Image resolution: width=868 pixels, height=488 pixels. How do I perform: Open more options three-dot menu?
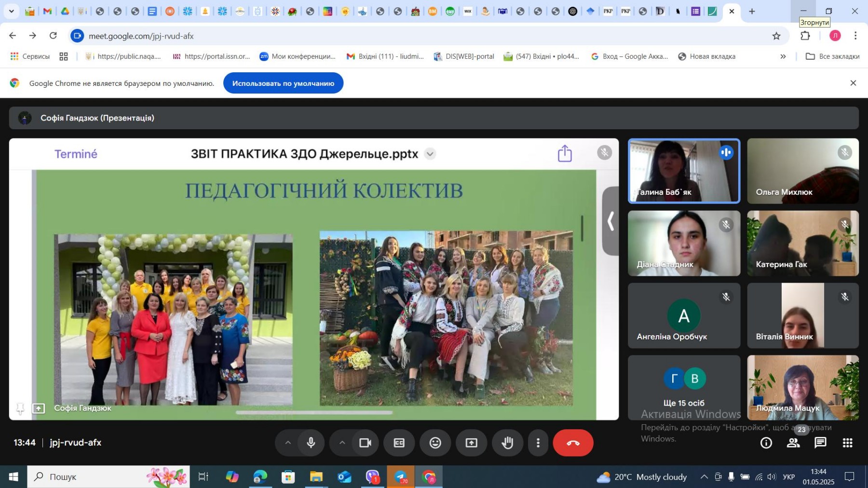(538, 443)
